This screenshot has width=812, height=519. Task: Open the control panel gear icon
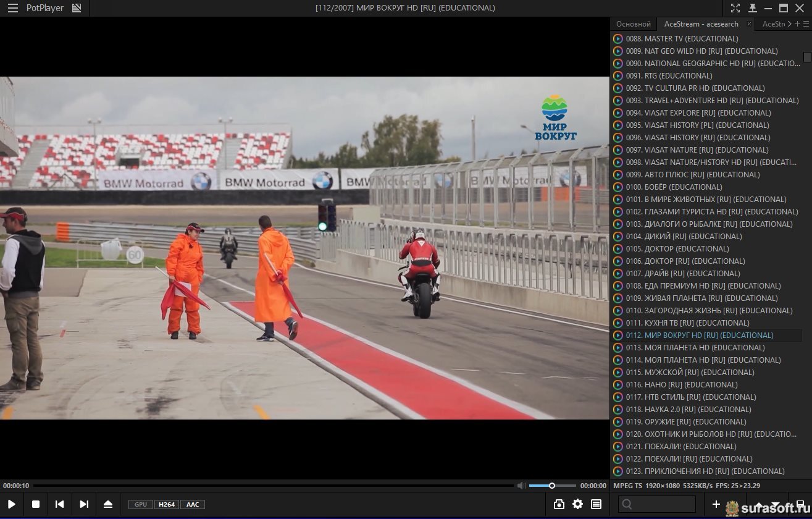(577, 504)
